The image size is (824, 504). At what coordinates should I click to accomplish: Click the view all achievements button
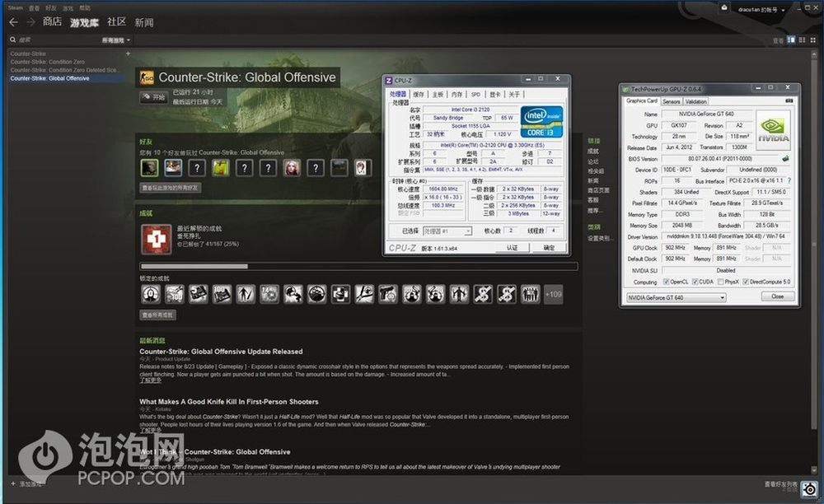pos(157,315)
